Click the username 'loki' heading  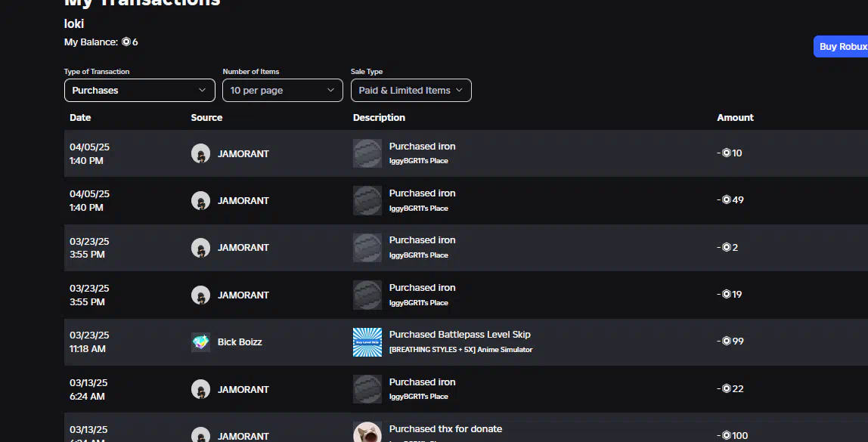[x=74, y=23]
